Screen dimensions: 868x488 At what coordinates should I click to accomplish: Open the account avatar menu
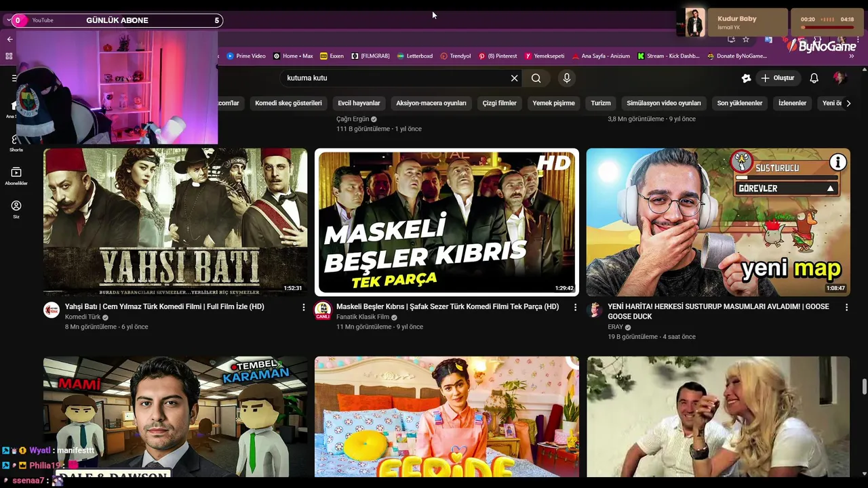[840, 78]
